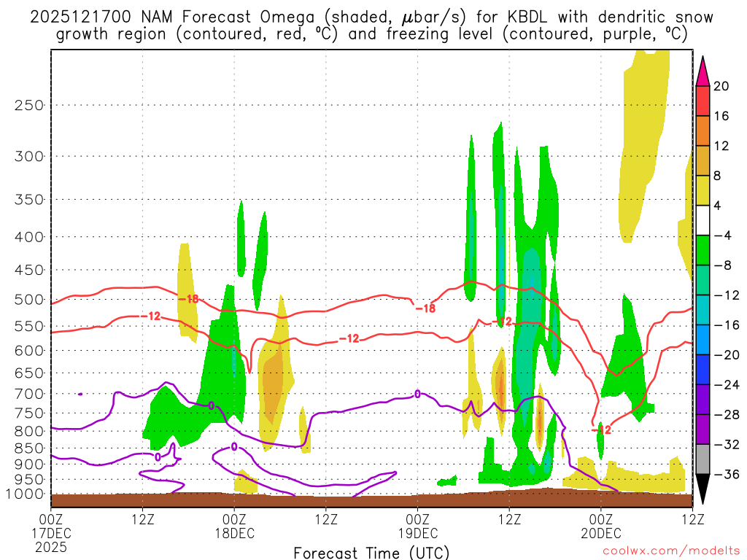Click the 00Z 17DEC 2025 time label
The height and width of the screenshot is (560, 747).
51,533
